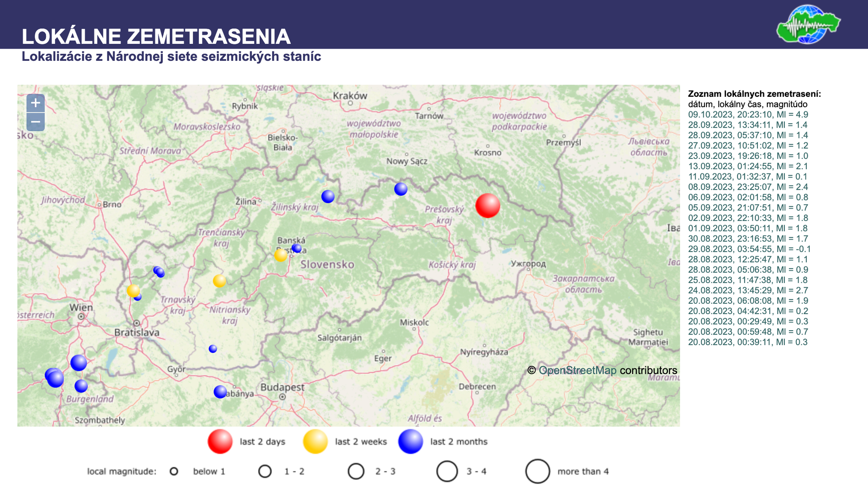Click the map zoom in plus button
Screen dimensions: 868x499
click(36, 103)
